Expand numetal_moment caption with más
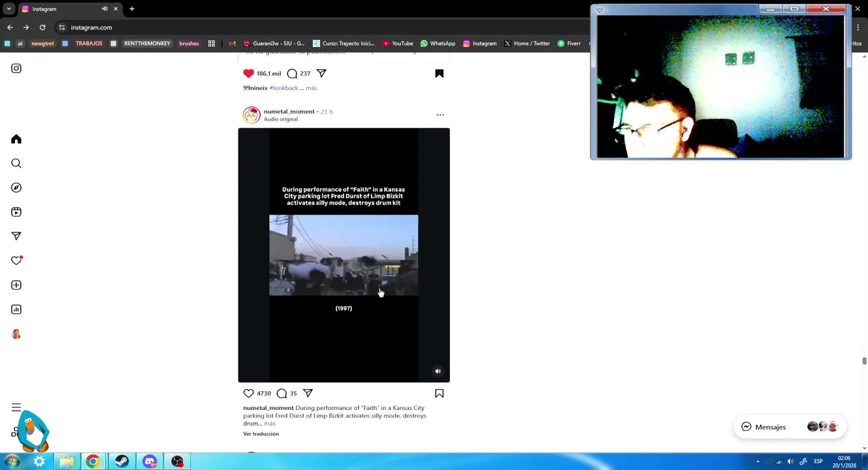 [270, 424]
